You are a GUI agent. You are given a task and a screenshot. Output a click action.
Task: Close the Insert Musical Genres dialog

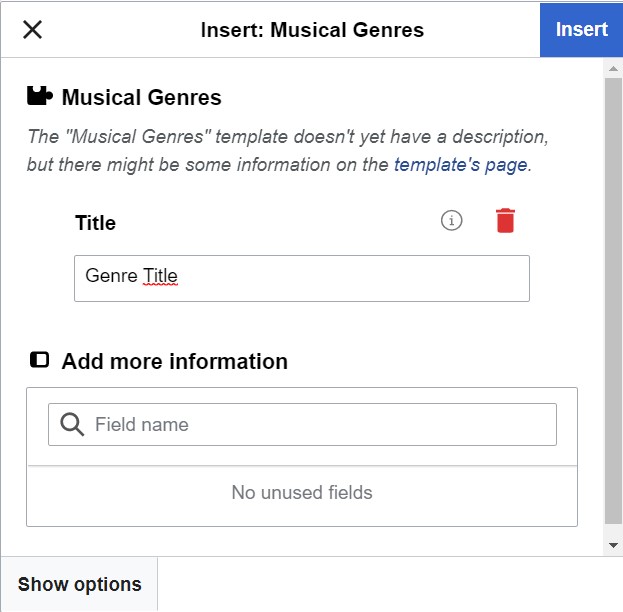click(x=32, y=29)
